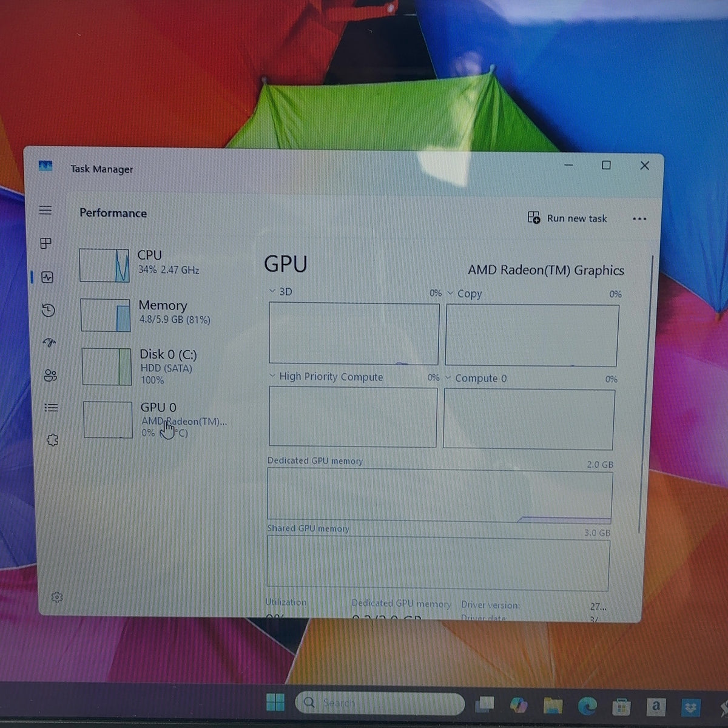This screenshot has width=728, height=728.
Task: Open the Services page puzzle icon
Action: pos(53,440)
